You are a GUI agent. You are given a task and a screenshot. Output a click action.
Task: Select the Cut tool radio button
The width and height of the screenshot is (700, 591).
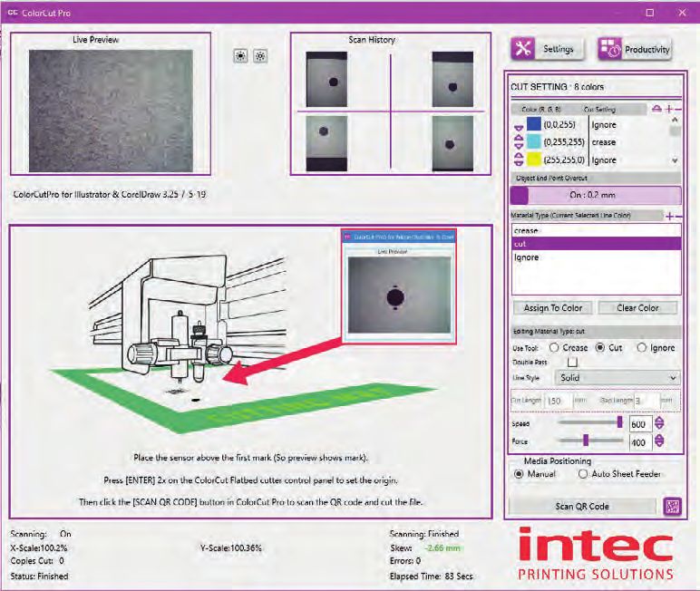(600, 347)
